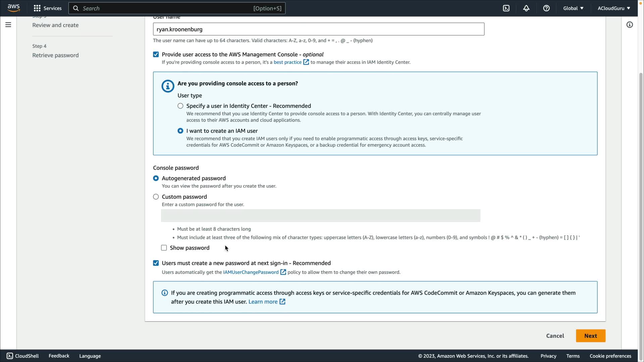The width and height of the screenshot is (644, 362).
Task: Open the notifications bell
Action: click(526, 8)
